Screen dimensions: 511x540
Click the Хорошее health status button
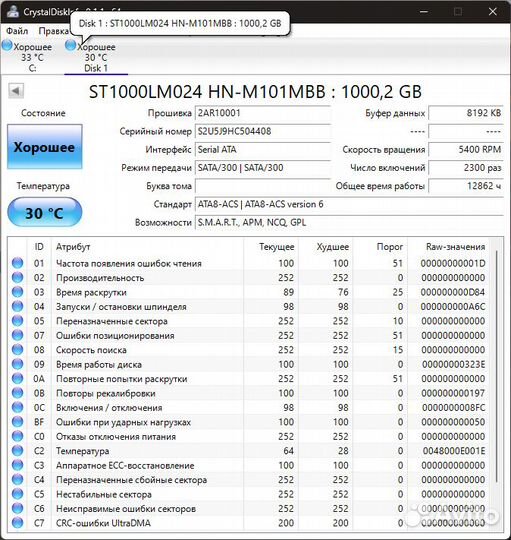45,147
